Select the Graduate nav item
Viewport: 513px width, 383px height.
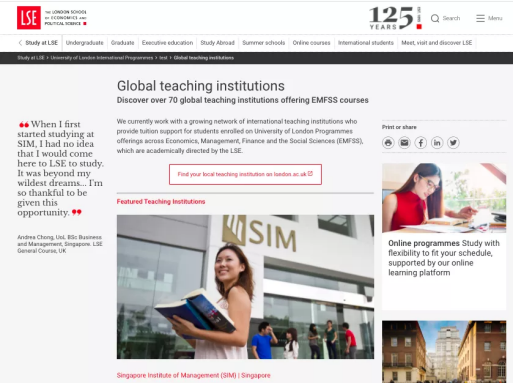[x=123, y=43]
